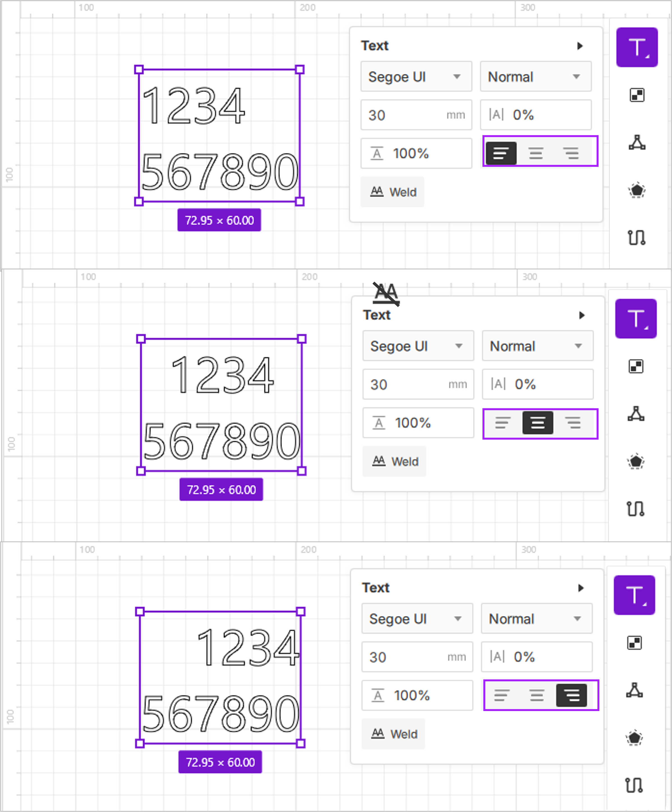The height and width of the screenshot is (812, 672).
Task: Click the dashed pentagon icon in middle panel
Action: pos(636,461)
